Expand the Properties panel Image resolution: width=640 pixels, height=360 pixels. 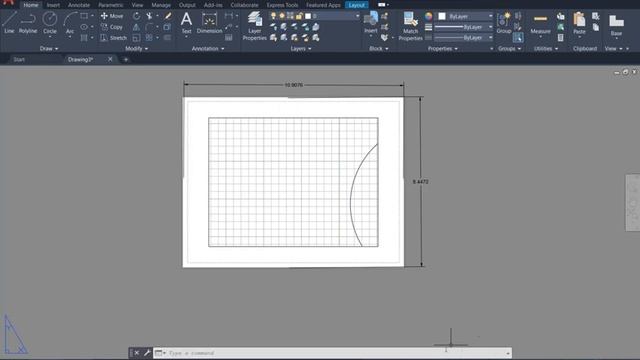pos(442,49)
